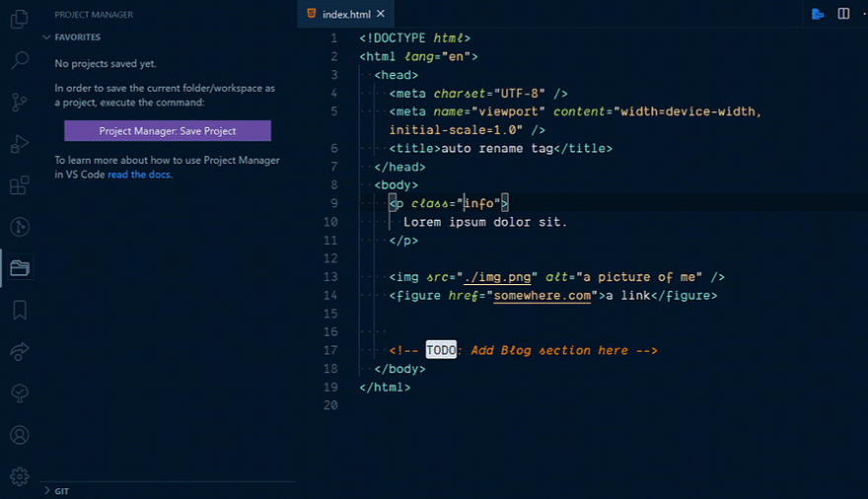Click the class="info" attribute on line 9
Image resolution: width=868 pixels, height=499 pixels.
point(456,203)
